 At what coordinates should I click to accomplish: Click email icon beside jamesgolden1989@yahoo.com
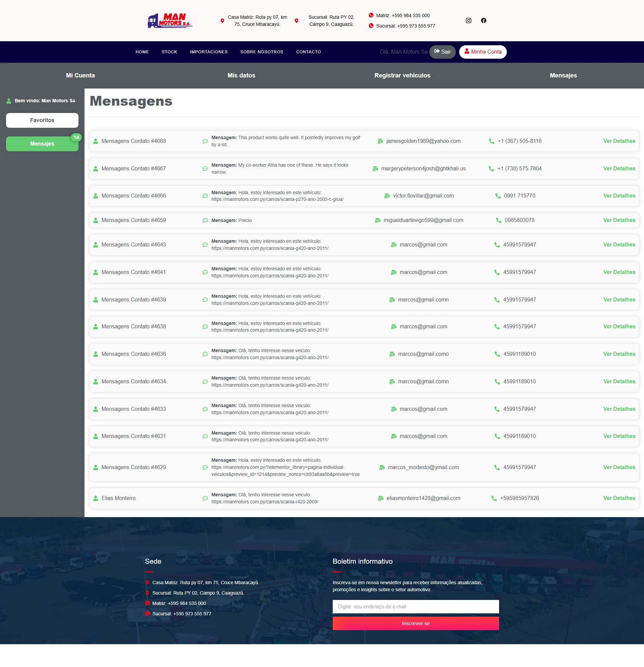point(380,141)
